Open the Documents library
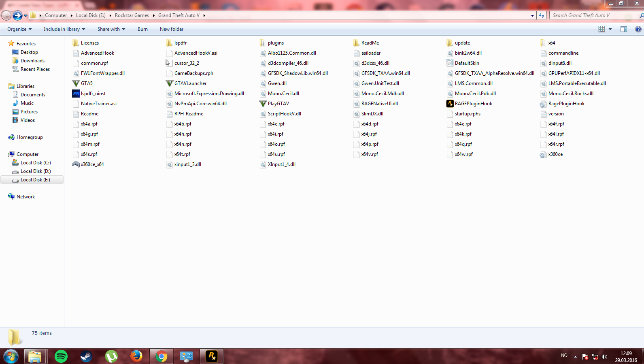Screen dimensions: 644x364 [x=33, y=95]
